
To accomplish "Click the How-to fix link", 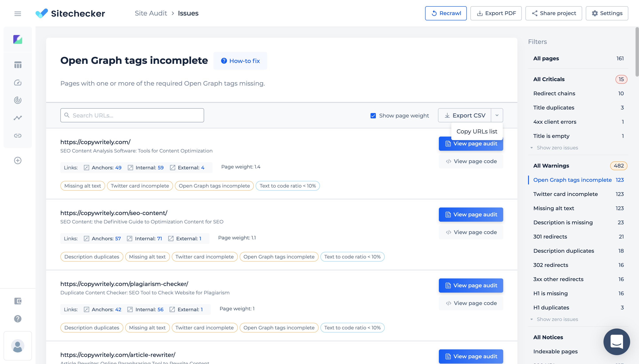I will click(x=240, y=61).
